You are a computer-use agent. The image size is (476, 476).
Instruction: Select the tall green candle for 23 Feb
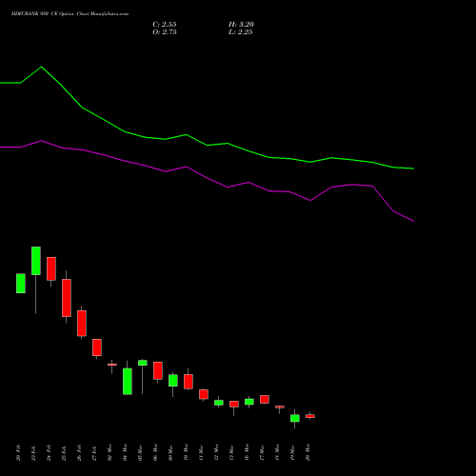(36, 261)
